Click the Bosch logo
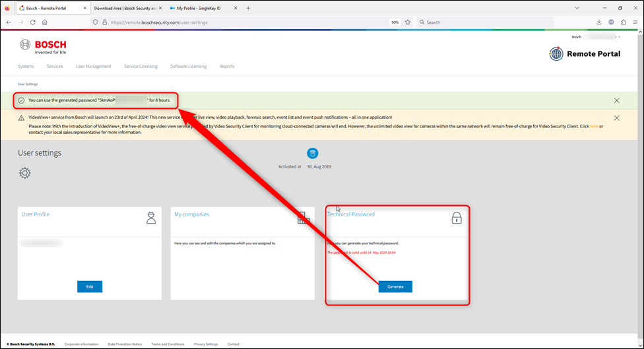Image resolution: width=644 pixels, height=349 pixels. coord(43,47)
